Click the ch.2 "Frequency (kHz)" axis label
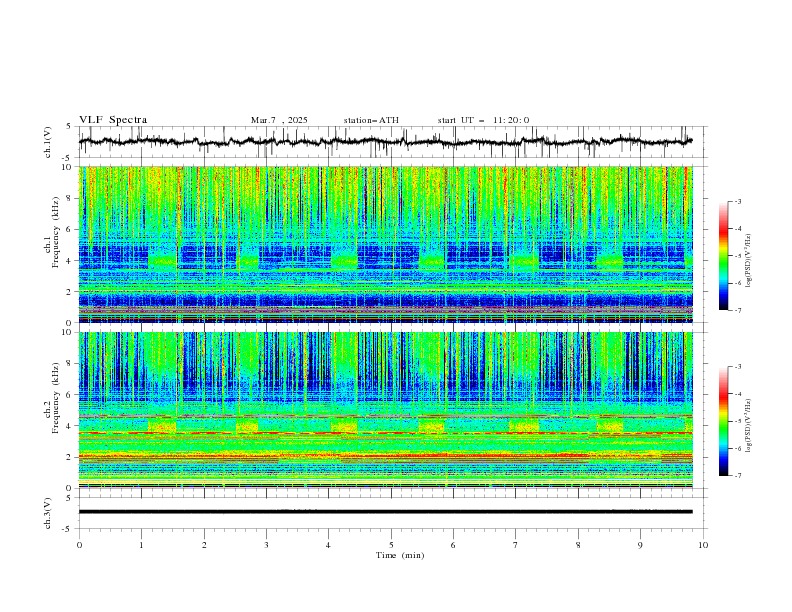The height and width of the screenshot is (612, 792). [x=55, y=398]
